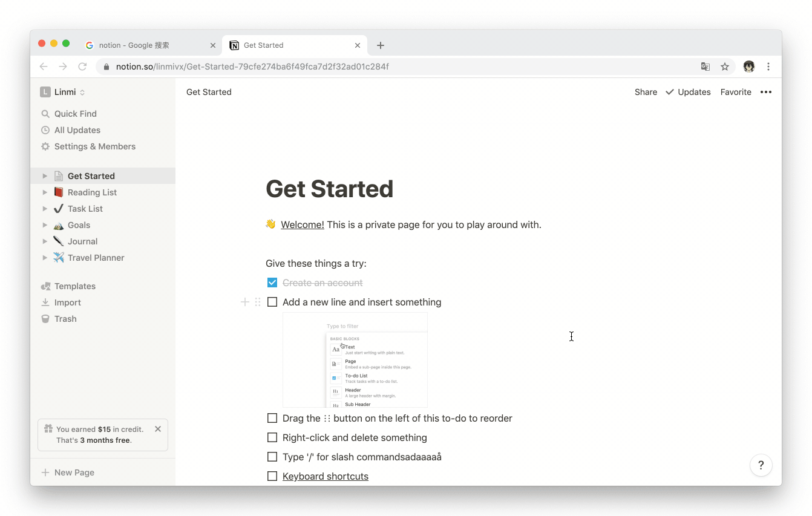
Task: Click the help question mark button
Action: point(761,465)
